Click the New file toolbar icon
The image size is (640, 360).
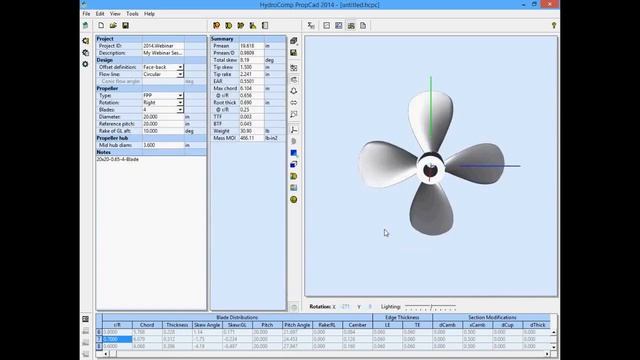pos(101,25)
